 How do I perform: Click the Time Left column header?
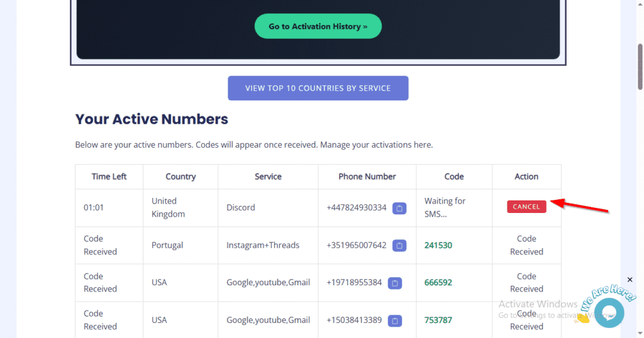coord(109,177)
